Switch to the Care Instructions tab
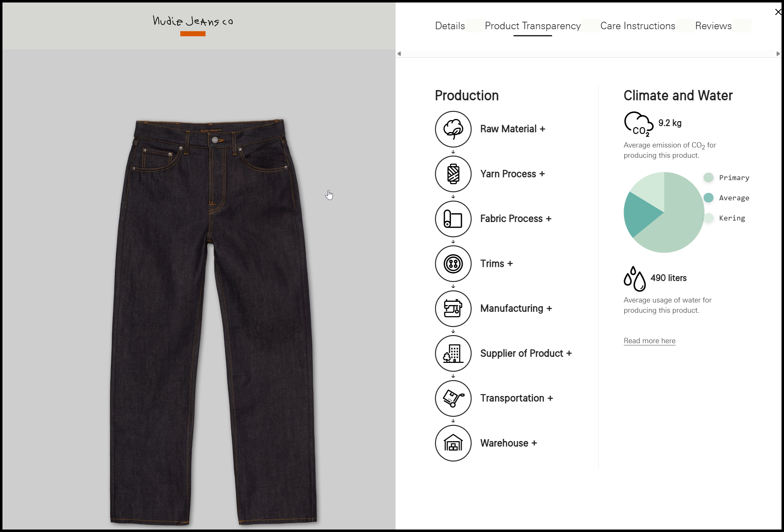 pyautogui.click(x=637, y=26)
